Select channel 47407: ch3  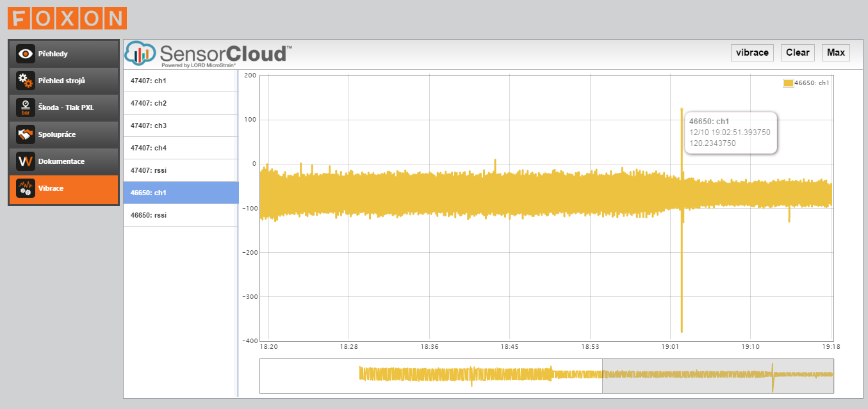tap(181, 125)
